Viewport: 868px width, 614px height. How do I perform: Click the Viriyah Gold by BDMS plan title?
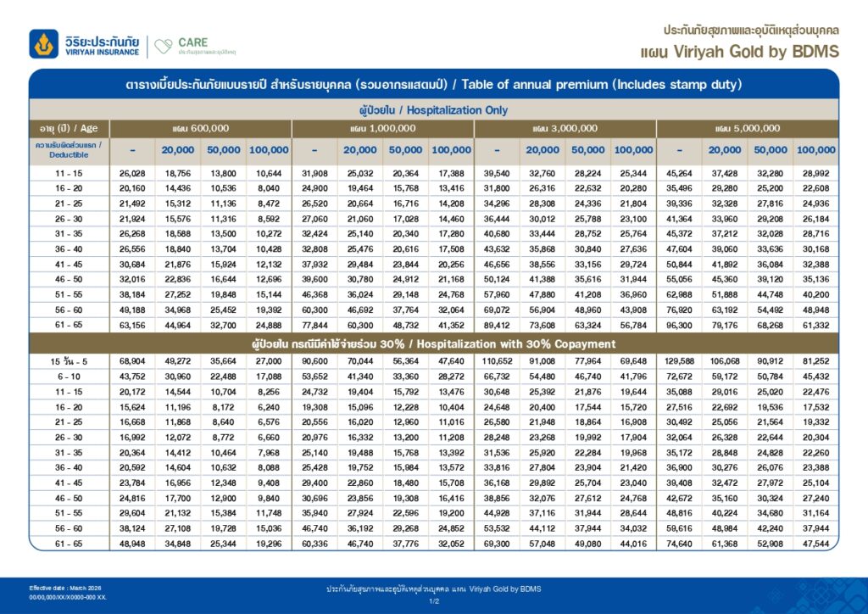[x=739, y=52]
